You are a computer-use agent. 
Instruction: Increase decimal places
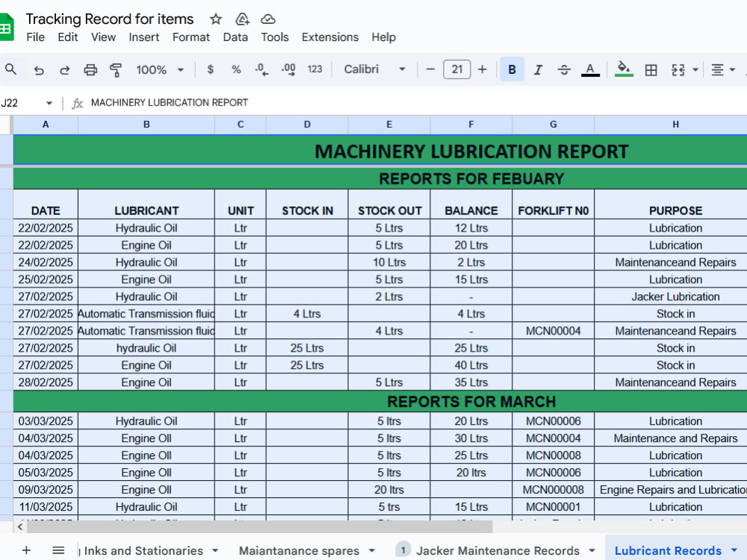[288, 69]
